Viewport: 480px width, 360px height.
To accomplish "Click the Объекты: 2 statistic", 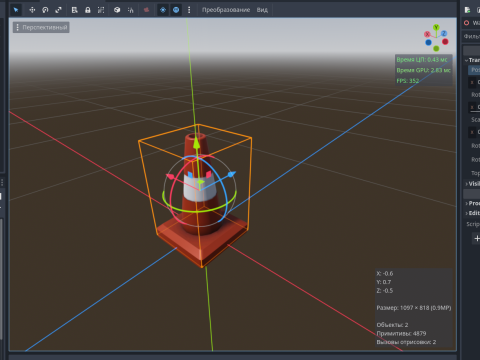I will point(392,325).
